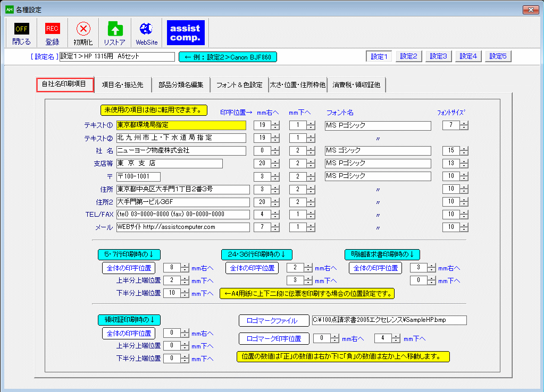Click the 社名 font size stepper showing 15
The height and width of the screenshot is (392, 544).
pyautogui.click(x=450, y=151)
